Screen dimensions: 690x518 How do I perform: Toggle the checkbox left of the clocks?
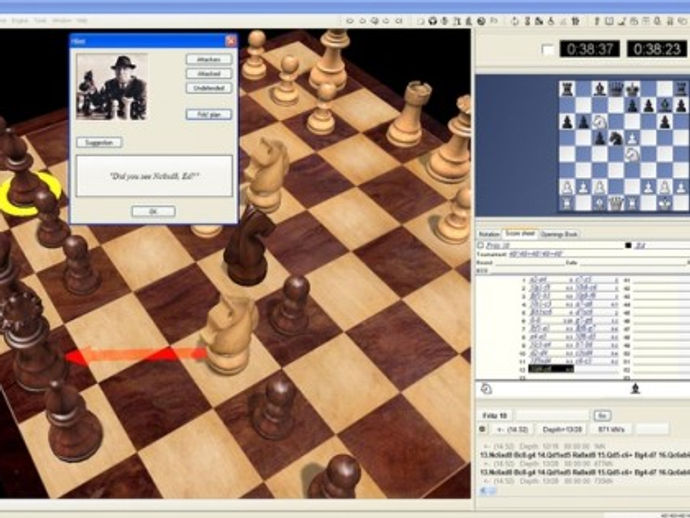pos(548,49)
